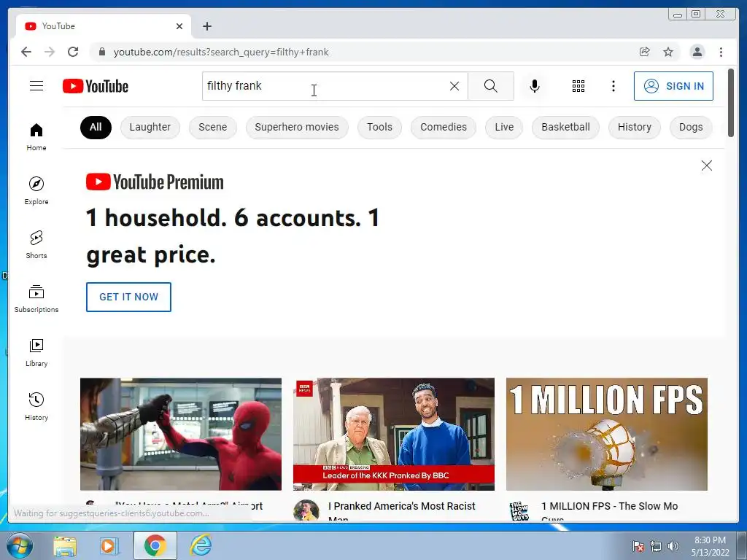
Task: Reload the page in Chrome
Action: [x=73, y=52]
